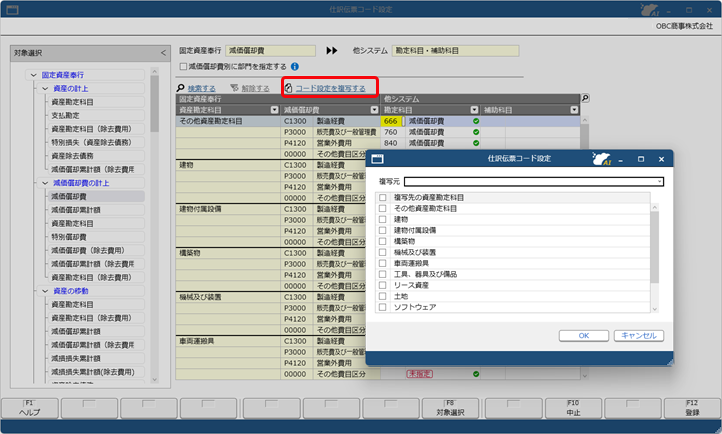Click the app window icon in the main title bar
722x434 pixels.
click(12, 10)
